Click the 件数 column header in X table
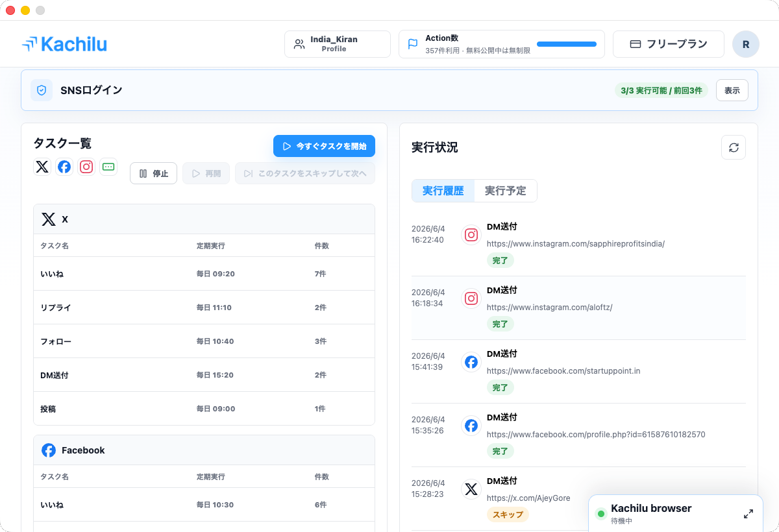 [x=322, y=246]
